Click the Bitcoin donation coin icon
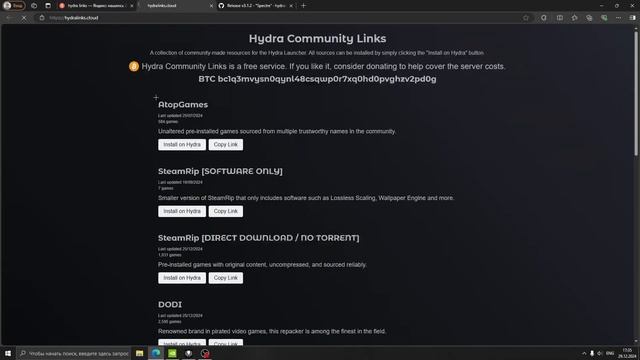Screen dimensions: 640x360 (x=134, y=66)
